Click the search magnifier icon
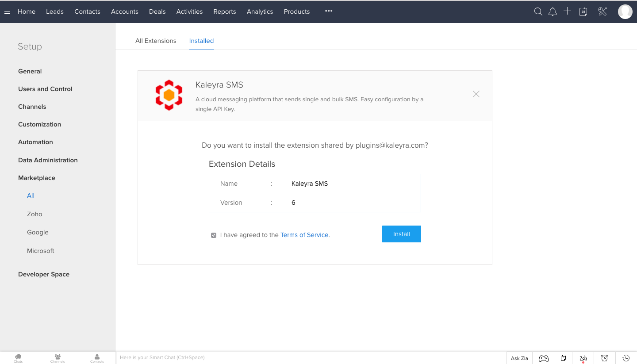Viewport: 637px width, 364px height. tap(538, 12)
